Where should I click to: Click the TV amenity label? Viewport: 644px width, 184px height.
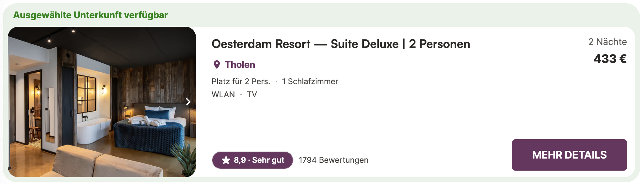point(252,95)
